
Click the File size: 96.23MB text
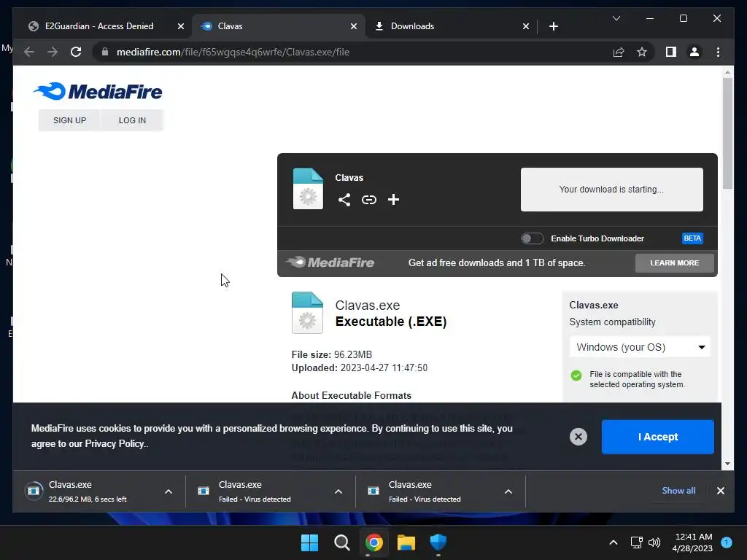tap(332, 355)
